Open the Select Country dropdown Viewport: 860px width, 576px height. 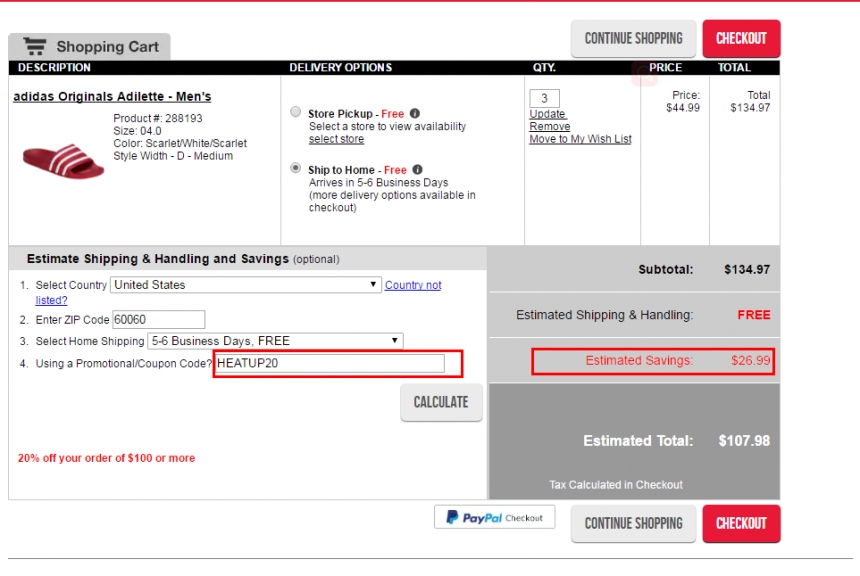(x=245, y=285)
